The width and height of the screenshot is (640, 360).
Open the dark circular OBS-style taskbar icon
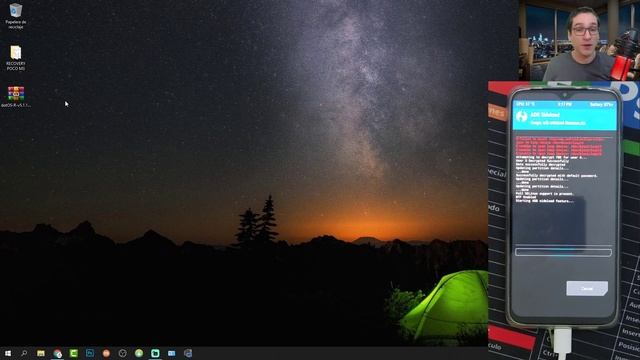click(x=122, y=353)
